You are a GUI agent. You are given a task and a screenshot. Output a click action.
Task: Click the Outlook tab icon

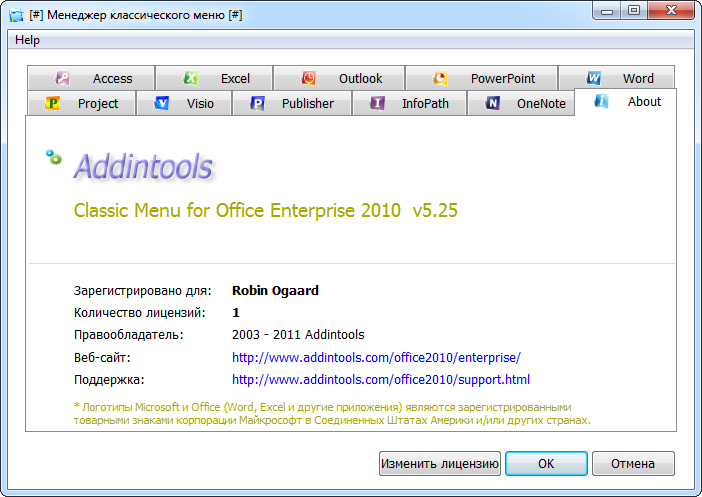308,78
